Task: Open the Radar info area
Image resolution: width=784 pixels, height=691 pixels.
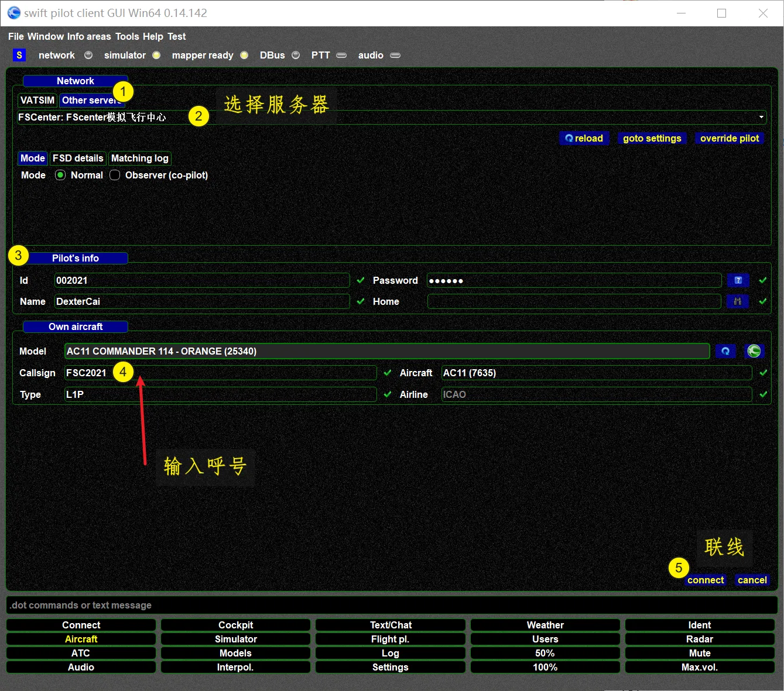Action: 700,639
